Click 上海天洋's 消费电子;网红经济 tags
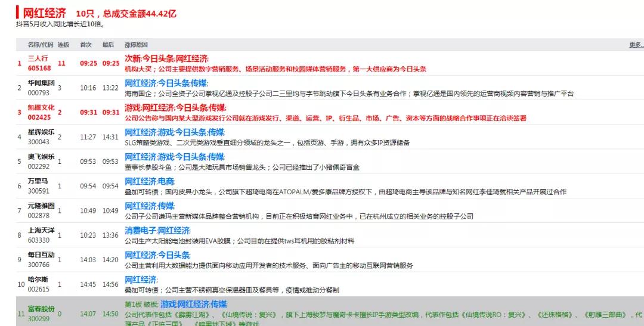 point(157,230)
